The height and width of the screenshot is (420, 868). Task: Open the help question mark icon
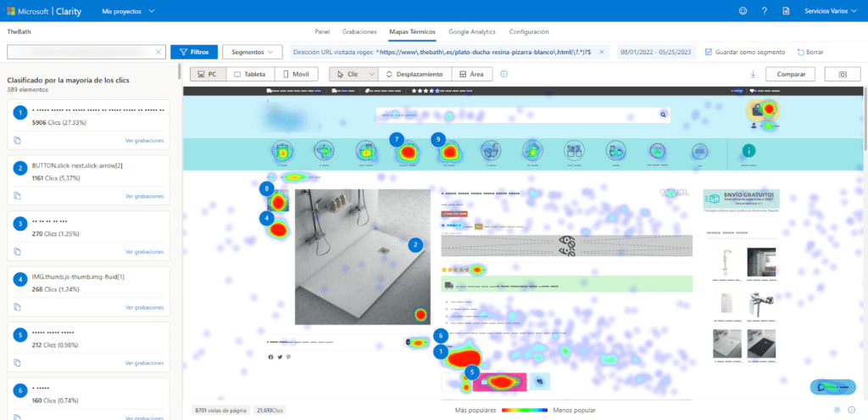coord(764,11)
